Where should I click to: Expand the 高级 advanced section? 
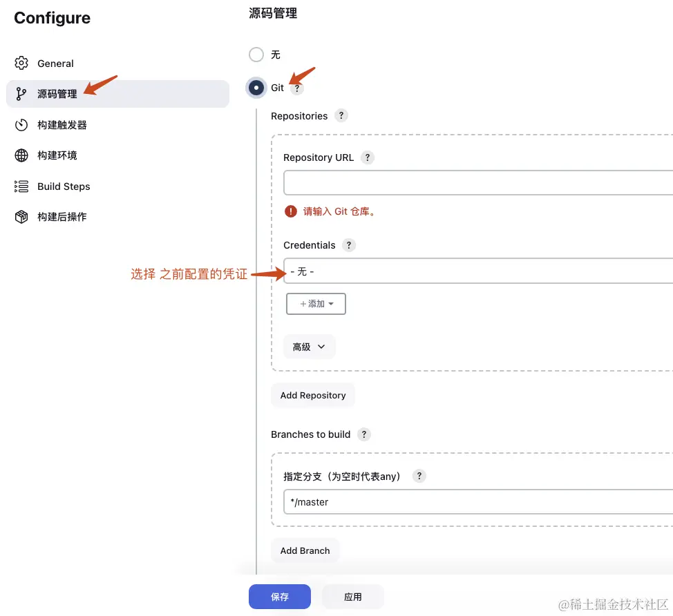309,347
